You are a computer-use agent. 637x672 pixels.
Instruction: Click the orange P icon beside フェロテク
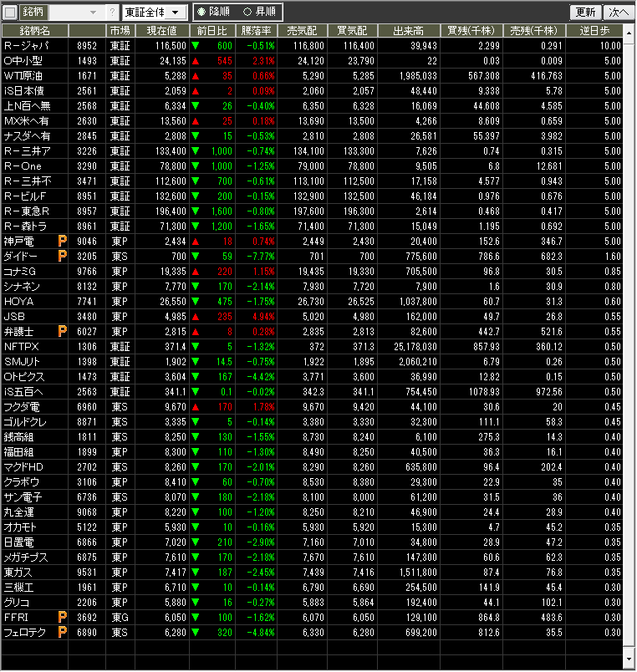click(62, 632)
